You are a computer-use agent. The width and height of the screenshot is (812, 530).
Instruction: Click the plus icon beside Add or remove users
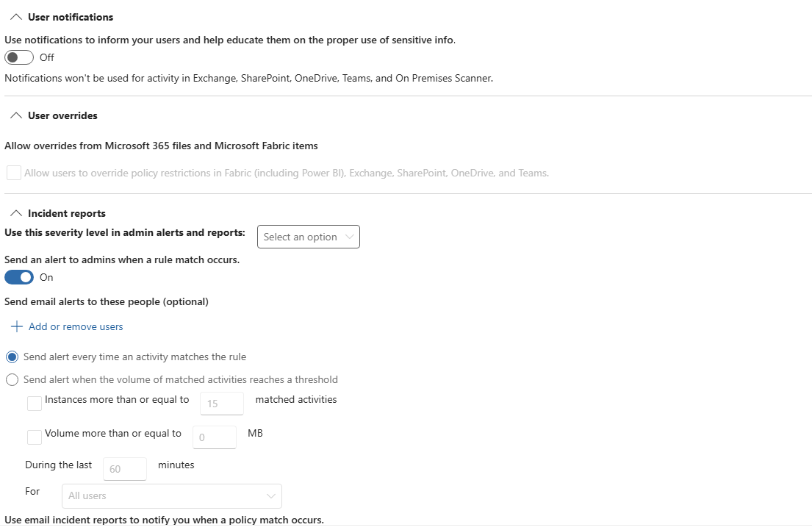coord(17,326)
